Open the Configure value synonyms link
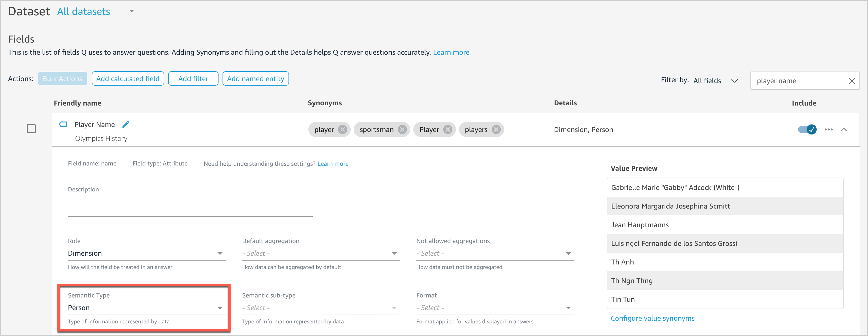This screenshot has width=868, height=336. pyautogui.click(x=652, y=318)
